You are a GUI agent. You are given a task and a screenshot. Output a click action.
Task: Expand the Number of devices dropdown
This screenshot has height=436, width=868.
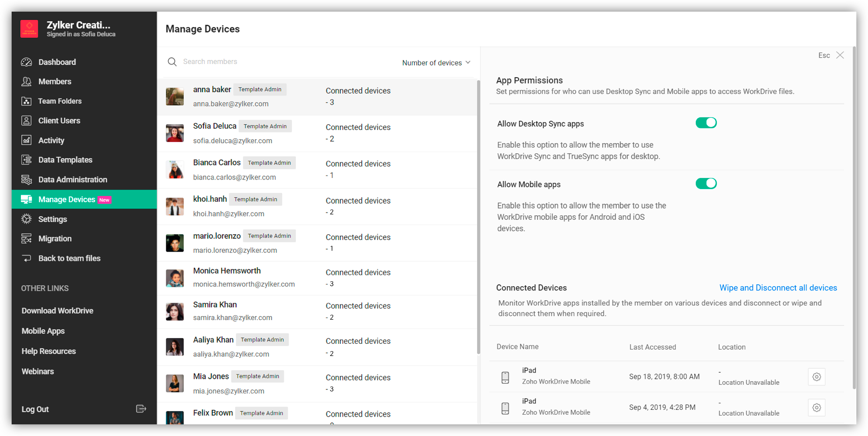point(436,63)
